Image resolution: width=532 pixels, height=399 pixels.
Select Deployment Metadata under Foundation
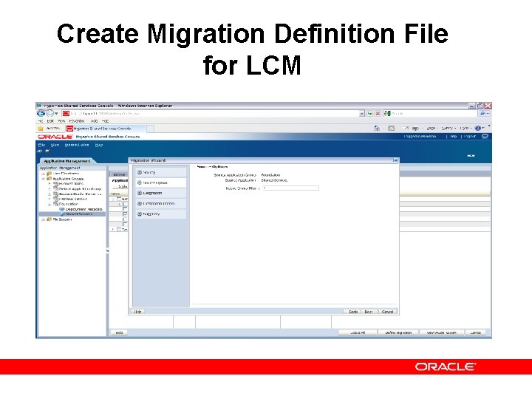click(83, 209)
